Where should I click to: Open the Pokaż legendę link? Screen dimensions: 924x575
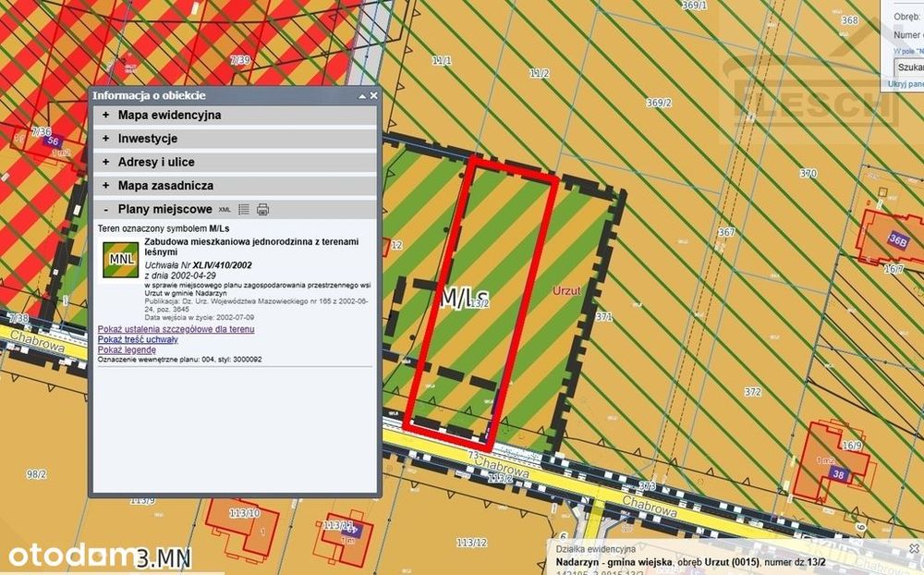click(x=127, y=349)
